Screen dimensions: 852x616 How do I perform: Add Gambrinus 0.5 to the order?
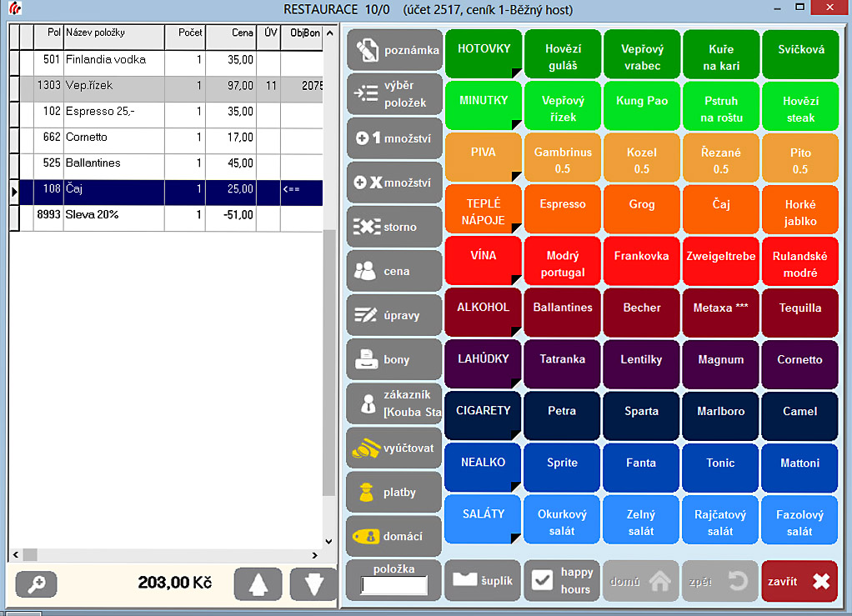pos(562,160)
